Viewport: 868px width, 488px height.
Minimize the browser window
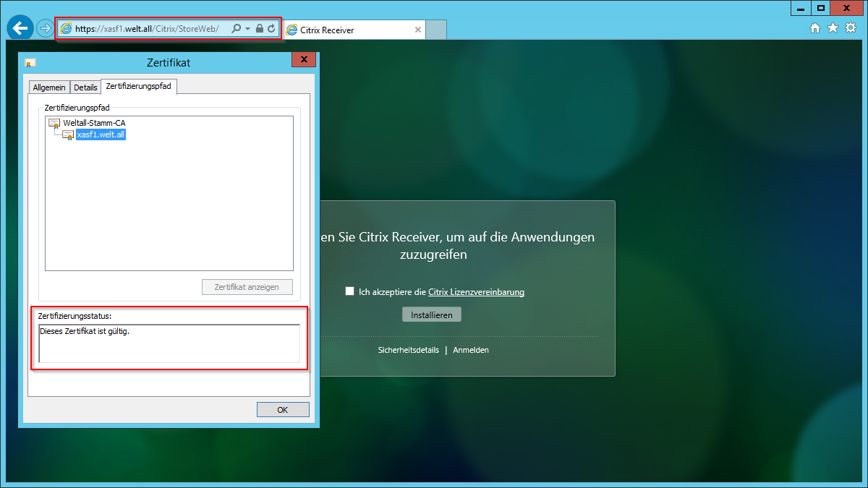799,8
